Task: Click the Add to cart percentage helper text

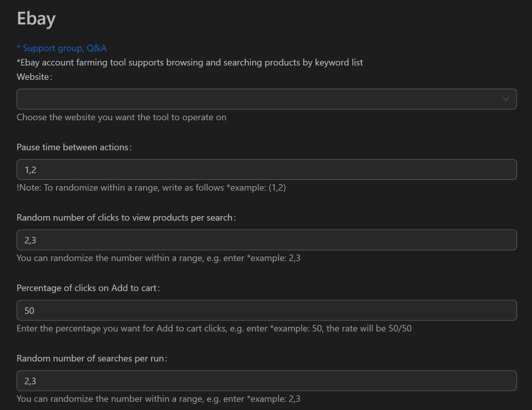Action: pyautogui.click(x=214, y=328)
